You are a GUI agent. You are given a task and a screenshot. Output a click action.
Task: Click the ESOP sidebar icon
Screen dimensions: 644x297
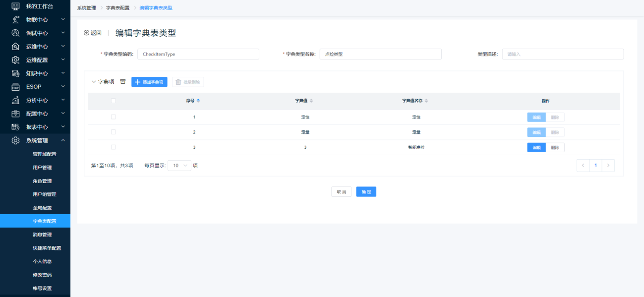coord(15,87)
